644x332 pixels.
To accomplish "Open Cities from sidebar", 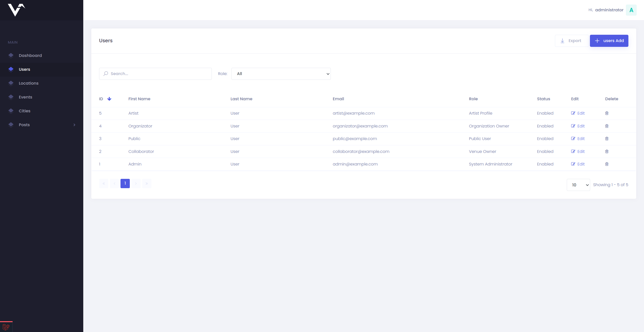I will [24, 111].
